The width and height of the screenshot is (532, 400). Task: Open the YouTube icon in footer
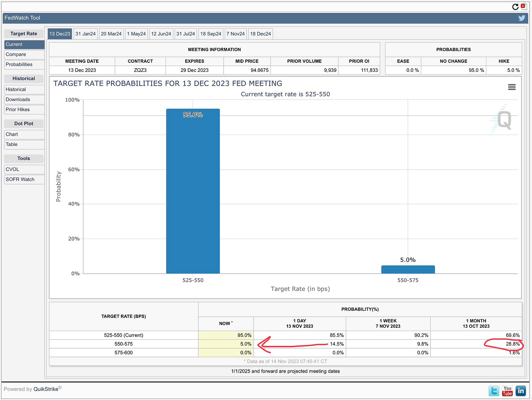click(507, 391)
